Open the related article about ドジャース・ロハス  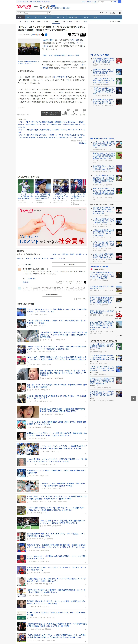pos(51,135)
